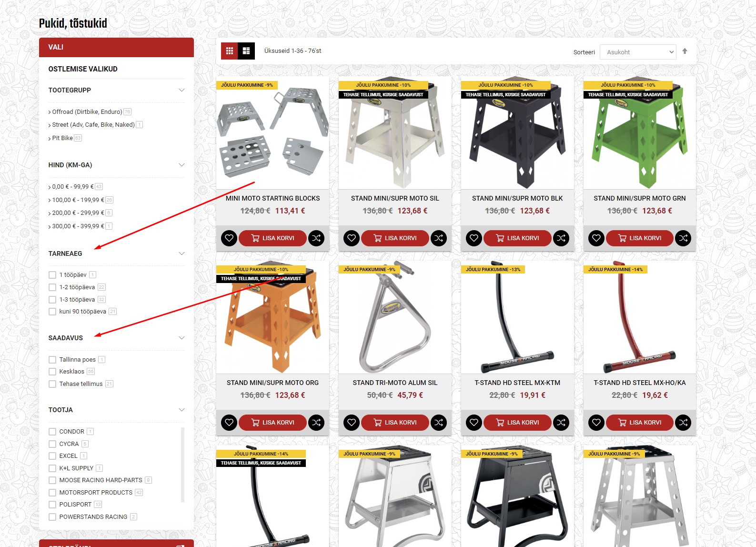Switch to the large grid view icon
Viewport: 756px width, 547px height.
246,51
